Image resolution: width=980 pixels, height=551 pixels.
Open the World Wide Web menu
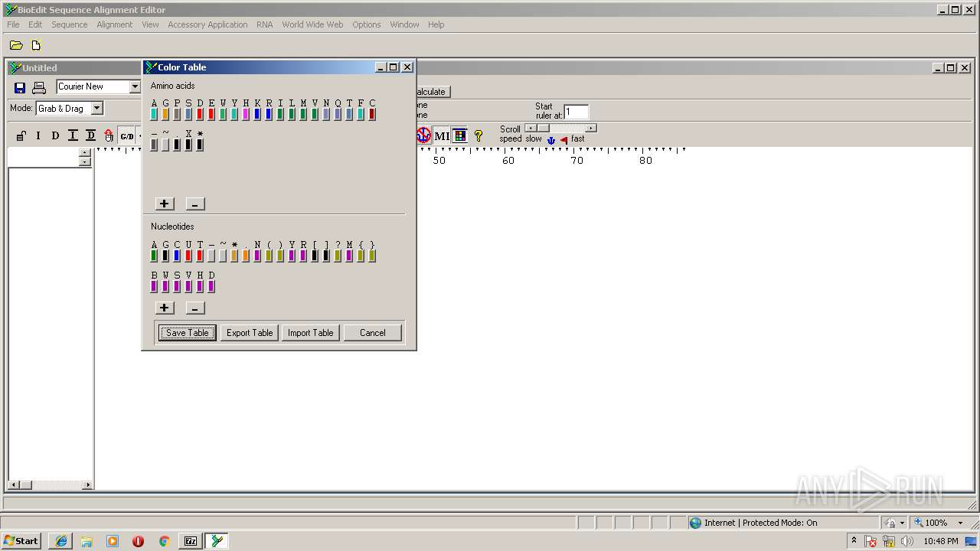tap(312, 24)
